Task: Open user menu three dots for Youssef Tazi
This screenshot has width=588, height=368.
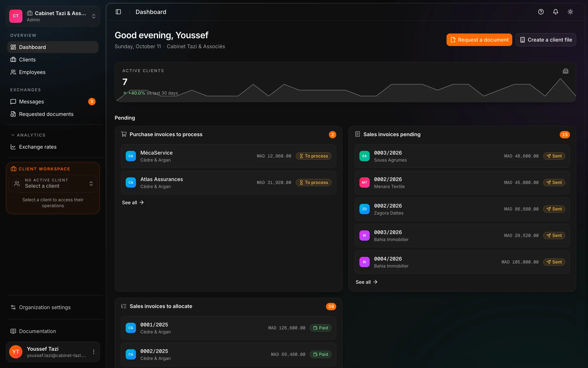Action: click(x=94, y=352)
